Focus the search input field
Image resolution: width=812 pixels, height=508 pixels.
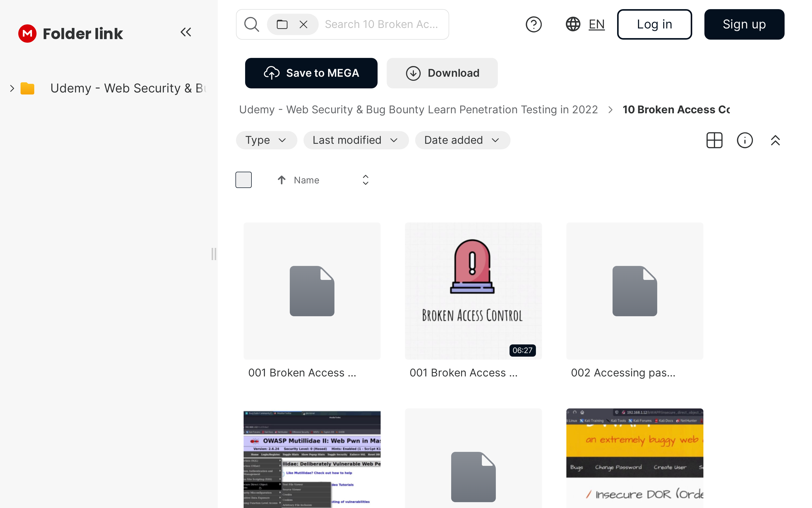(382, 25)
